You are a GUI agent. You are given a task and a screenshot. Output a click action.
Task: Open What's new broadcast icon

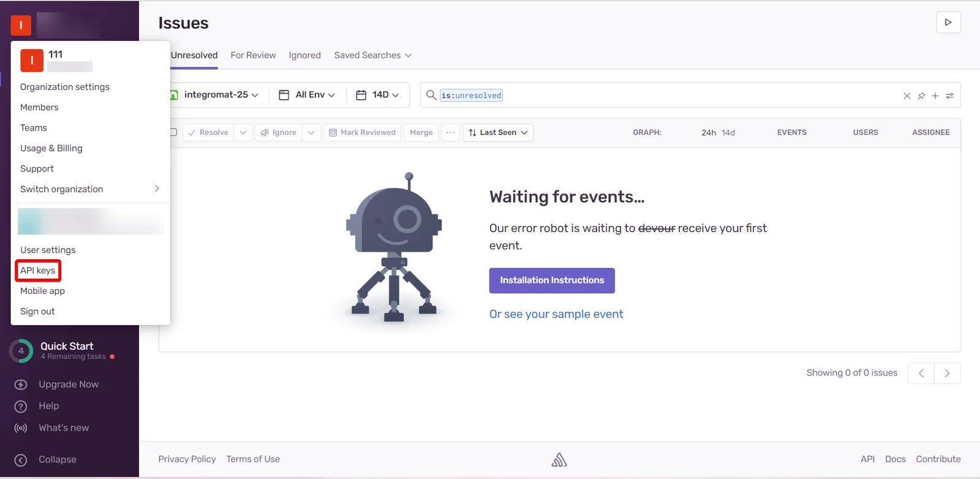point(21,428)
